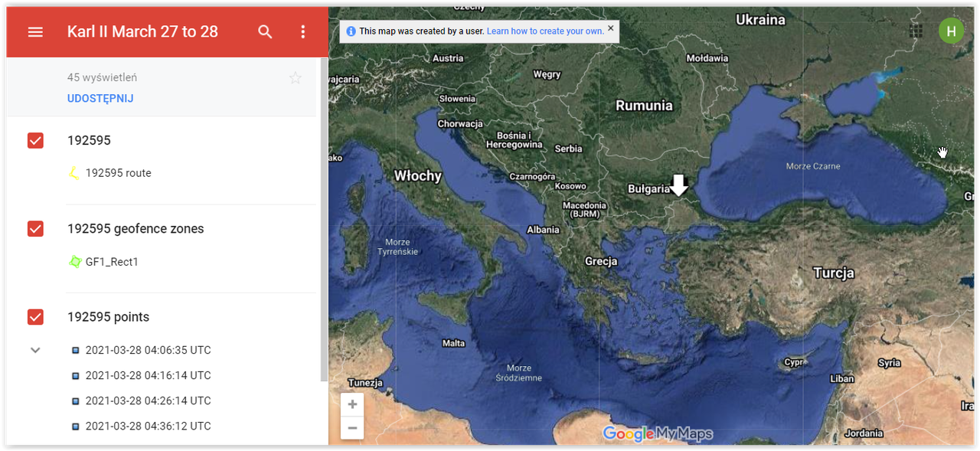Viewport: 980px width, 451px height.
Task: Click the white arrow marker near Bulgaria
Action: [x=678, y=185]
